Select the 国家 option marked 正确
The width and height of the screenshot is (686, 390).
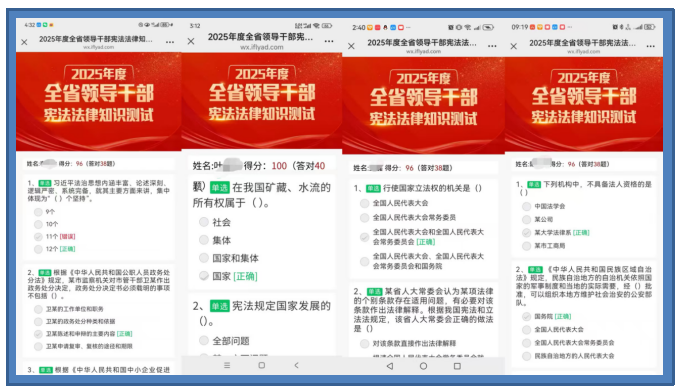pos(228,276)
